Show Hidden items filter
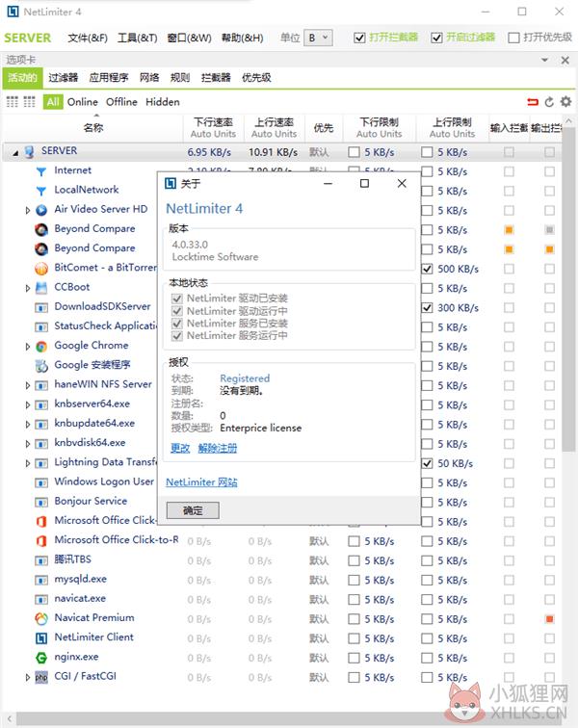 pos(163,102)
